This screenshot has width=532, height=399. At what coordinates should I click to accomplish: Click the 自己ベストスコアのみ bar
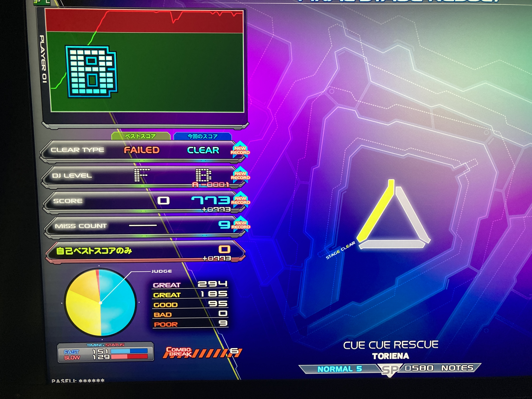[144, 251]
